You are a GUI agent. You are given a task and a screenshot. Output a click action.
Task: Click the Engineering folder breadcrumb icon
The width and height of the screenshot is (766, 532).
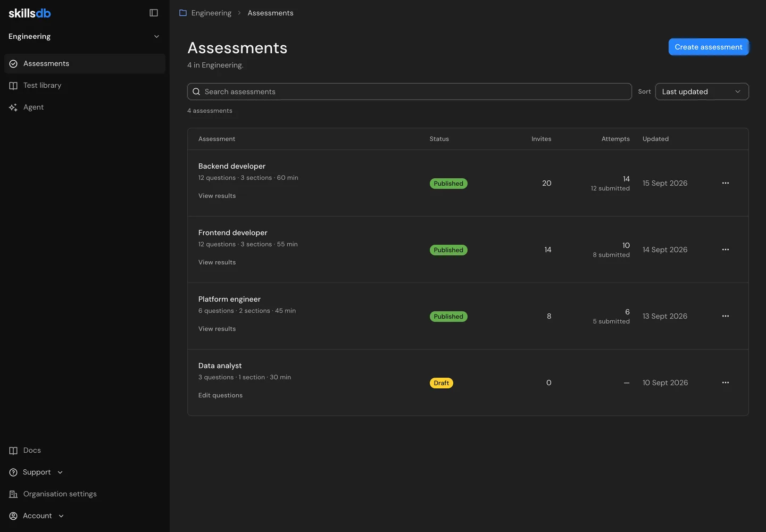coord(183,13)
